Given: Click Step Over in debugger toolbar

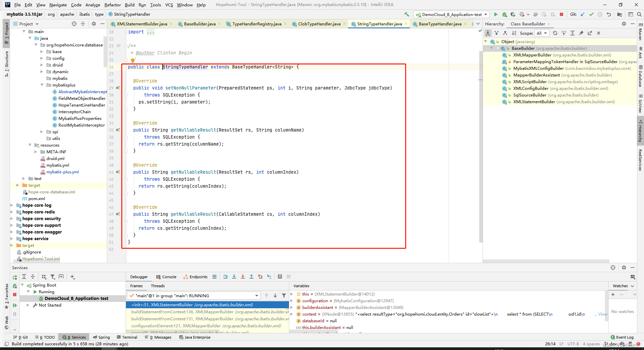Looking at the screenshot, I should tap(225, 277).
